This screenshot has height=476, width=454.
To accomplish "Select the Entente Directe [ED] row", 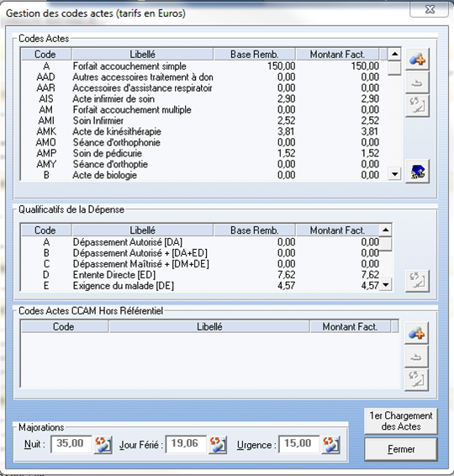I will point(200,275).
